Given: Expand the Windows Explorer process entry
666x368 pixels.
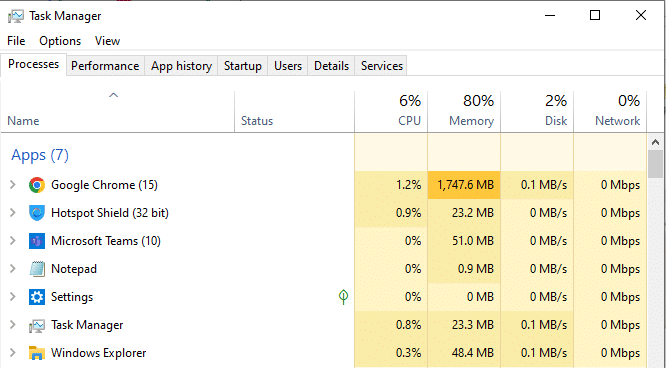Looking at the screenshot, I should (x=13, y=353).
